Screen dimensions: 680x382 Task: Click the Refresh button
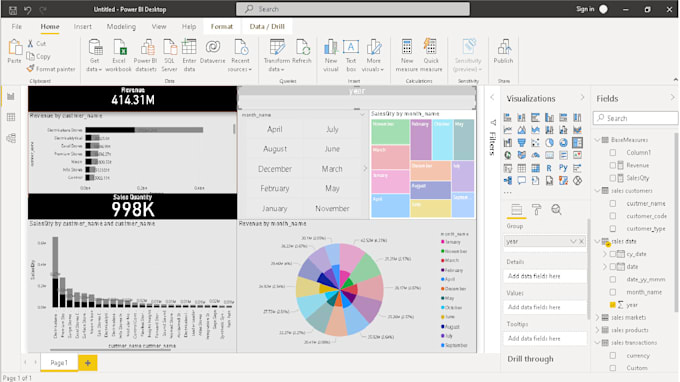click(302, 52)
